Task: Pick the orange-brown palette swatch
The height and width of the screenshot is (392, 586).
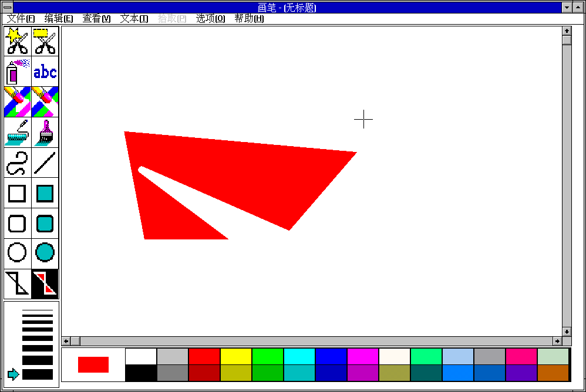Action: coord(553,373)
